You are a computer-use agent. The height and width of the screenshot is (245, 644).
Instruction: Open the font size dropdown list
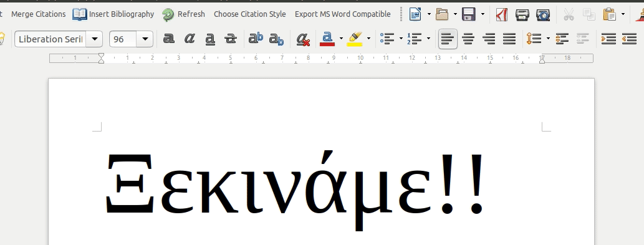(145, 39)
